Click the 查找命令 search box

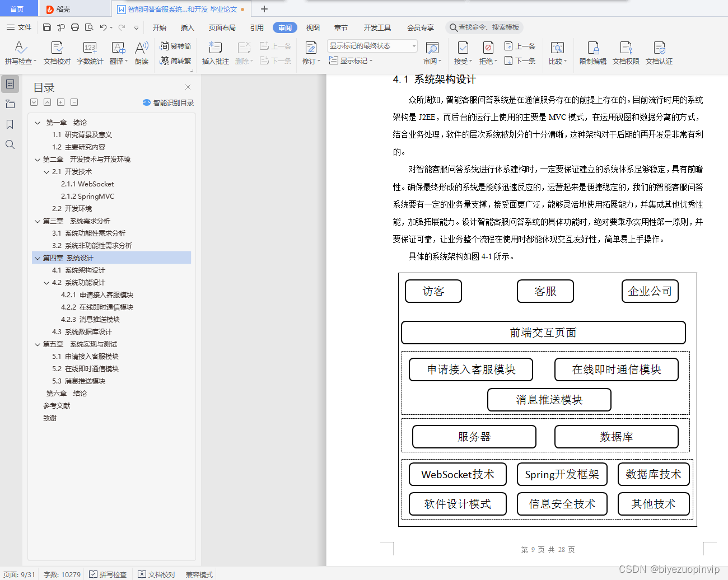[484, 27]
